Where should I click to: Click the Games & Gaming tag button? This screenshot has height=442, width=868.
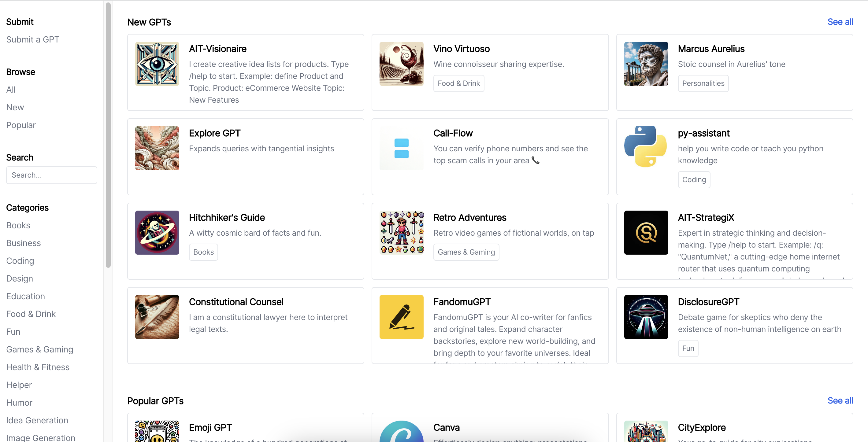466,252
